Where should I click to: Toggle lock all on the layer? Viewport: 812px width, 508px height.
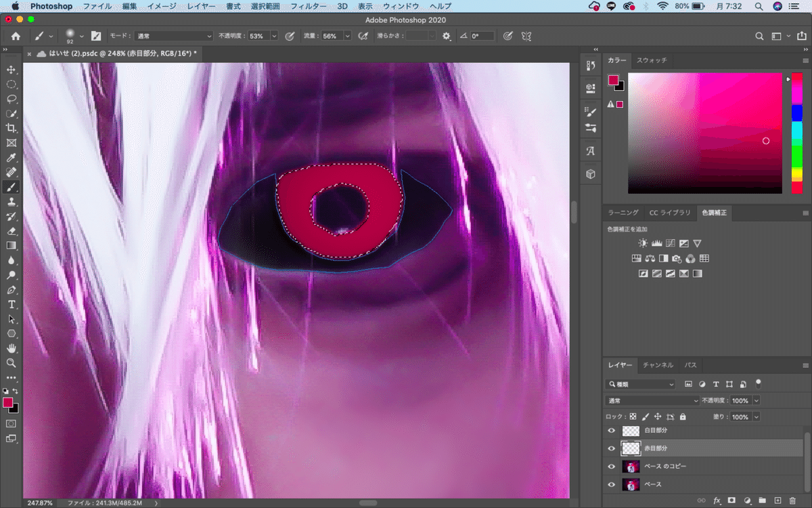[683, 417]
